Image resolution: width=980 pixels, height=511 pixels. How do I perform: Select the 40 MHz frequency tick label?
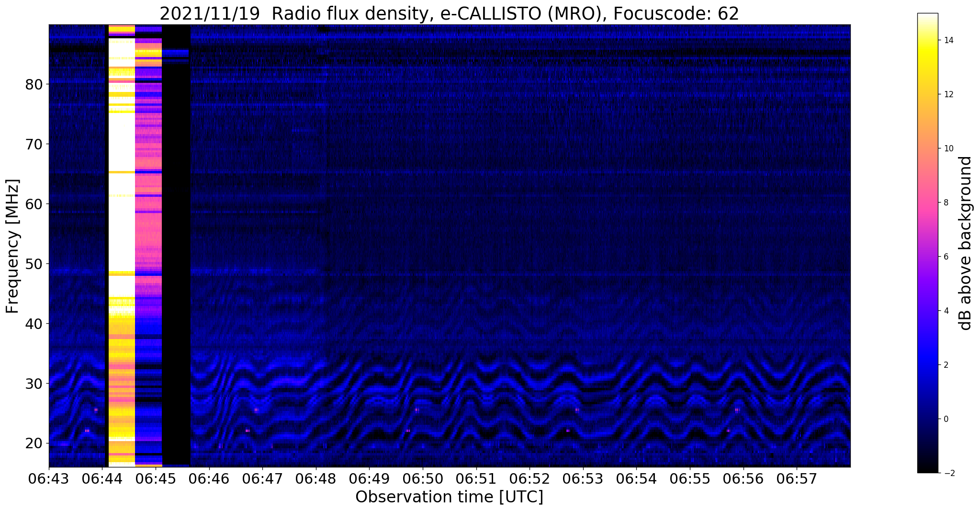[x=34, y=324]
